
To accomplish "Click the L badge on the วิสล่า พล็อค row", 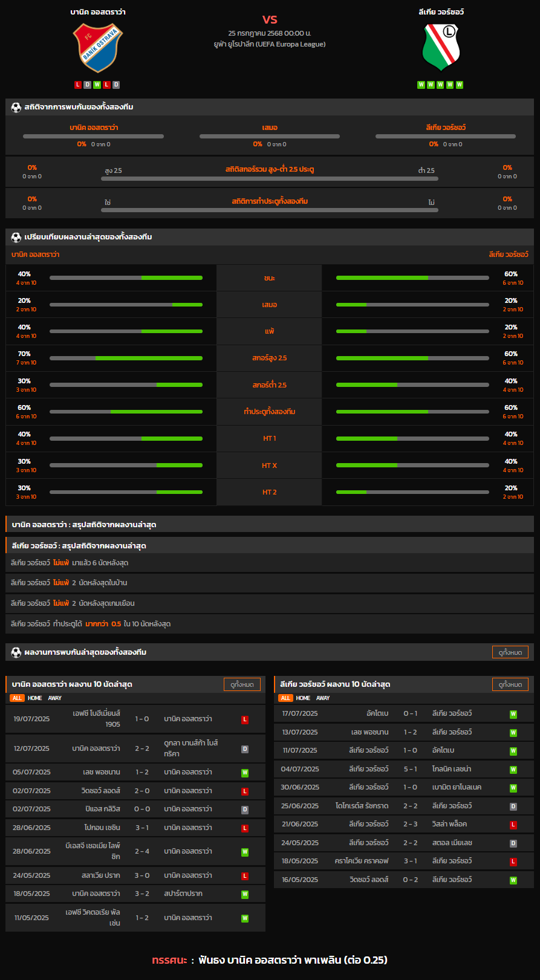I will tap(513, 825).
